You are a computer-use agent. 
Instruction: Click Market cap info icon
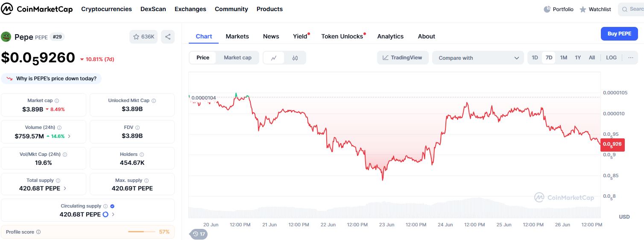coord(57,101)
